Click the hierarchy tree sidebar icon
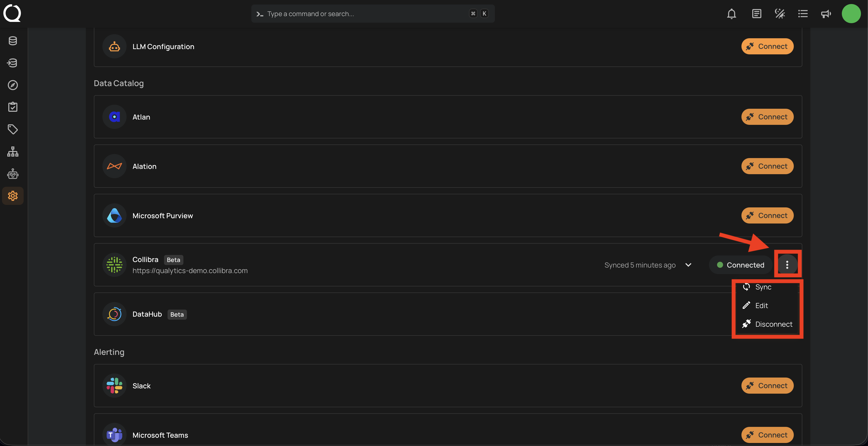This screenshot has height=446, width=868. pos(13,152)
